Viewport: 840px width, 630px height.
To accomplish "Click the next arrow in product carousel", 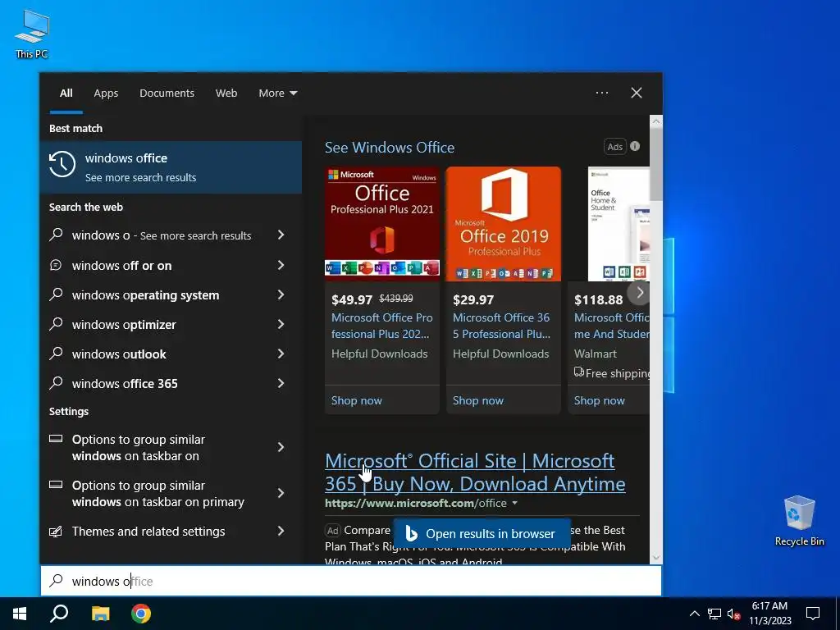I will coord(639,293).
